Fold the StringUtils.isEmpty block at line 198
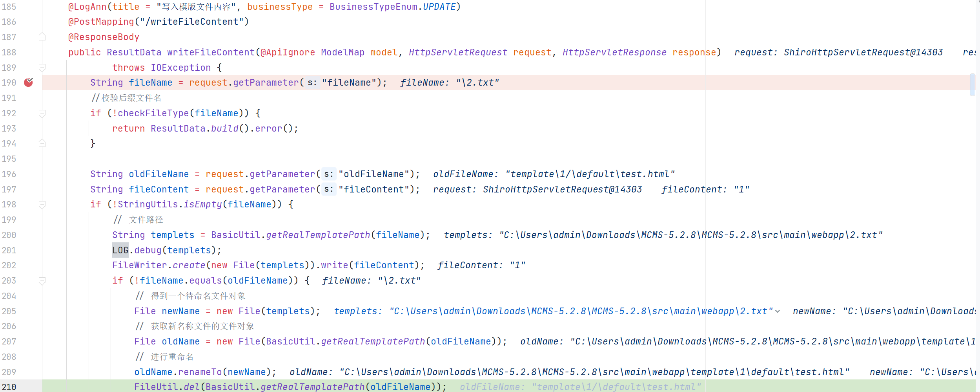This screenshot has width=980, height=392. (42, 205)
